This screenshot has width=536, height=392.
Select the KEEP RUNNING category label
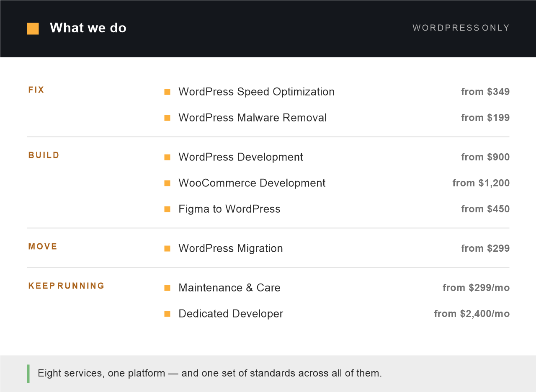click(x=66, y=286)
